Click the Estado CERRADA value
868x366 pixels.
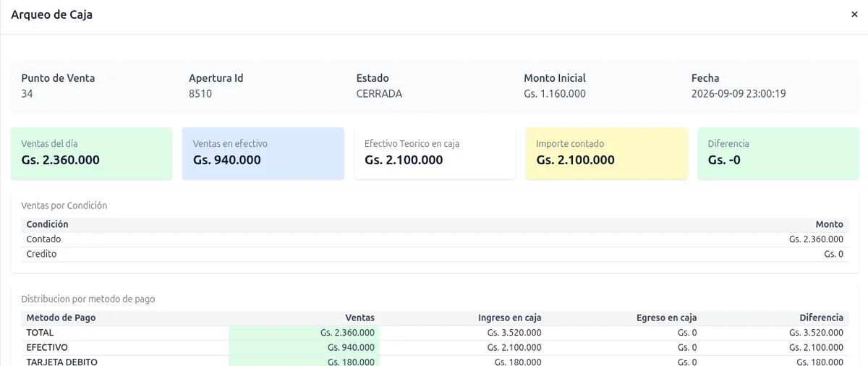click(379, 94)
